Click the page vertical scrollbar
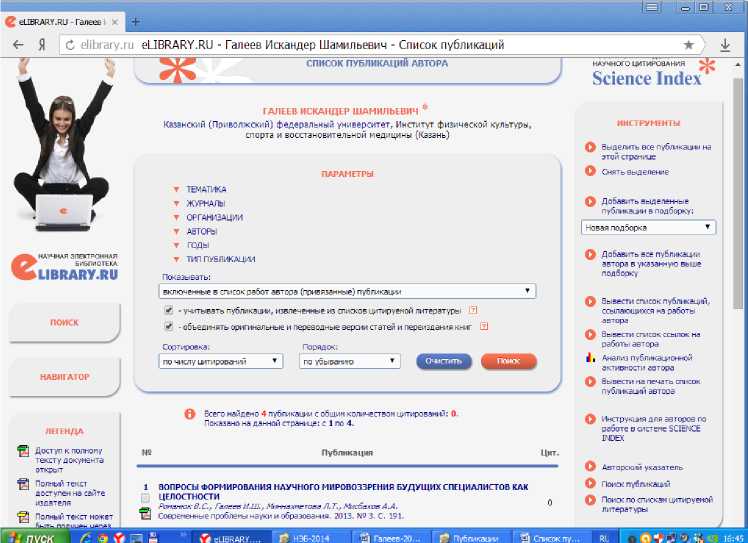The width and height of the screenshot is (748, 543). (x=738, y=191)
